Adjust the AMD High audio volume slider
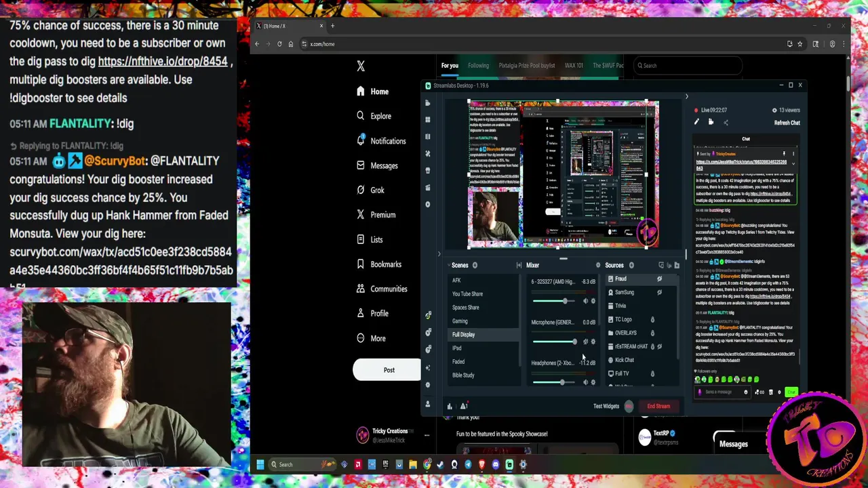The width and height of the screenshot is (868, 488). [555, 301]
